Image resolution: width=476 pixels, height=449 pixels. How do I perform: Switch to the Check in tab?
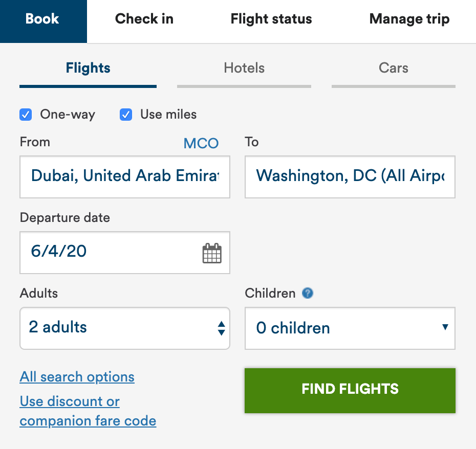[x=144, y=19]
